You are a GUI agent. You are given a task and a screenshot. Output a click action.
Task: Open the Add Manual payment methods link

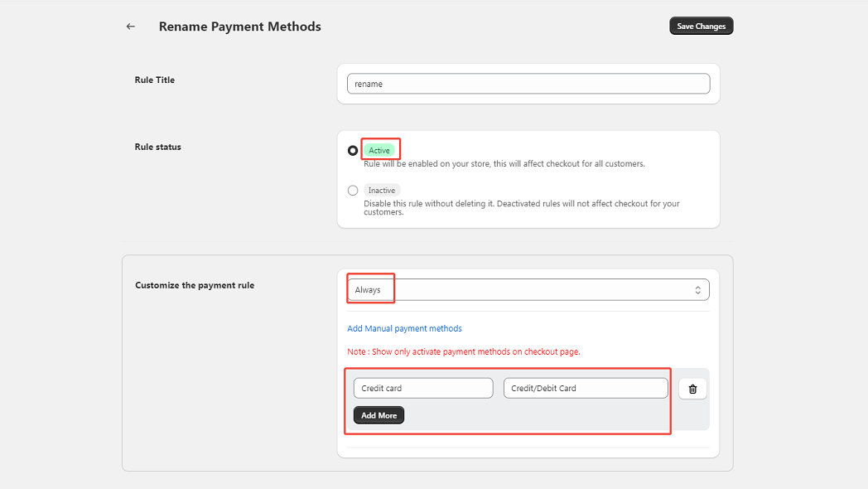(x=404, y=329)
